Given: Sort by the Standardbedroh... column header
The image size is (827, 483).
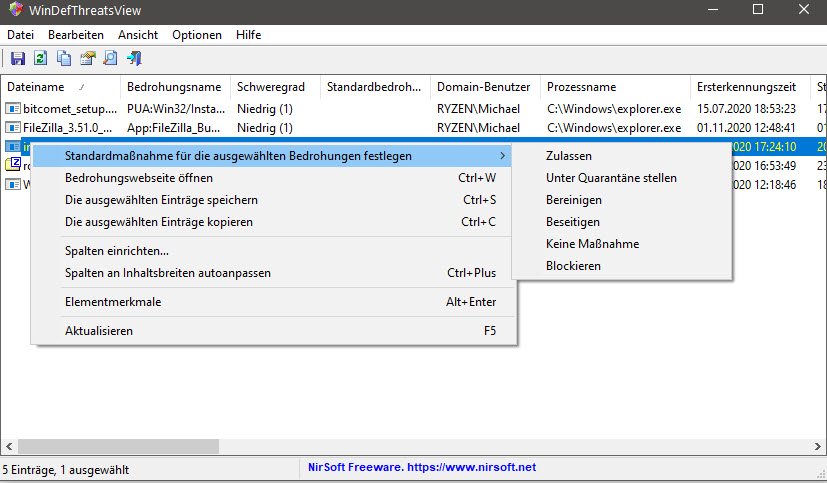Looking at the screenshot, I should pos(376,87).
